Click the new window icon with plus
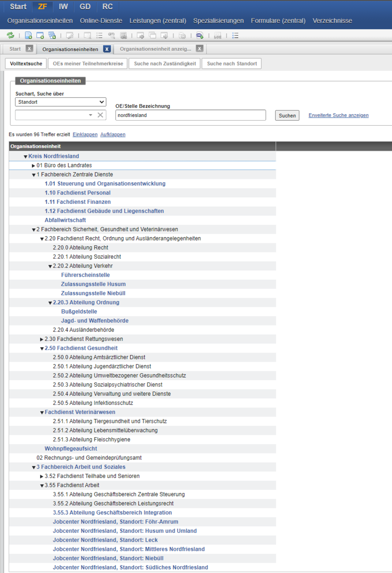The image size is (392, 573). click(x=40, y=36)
